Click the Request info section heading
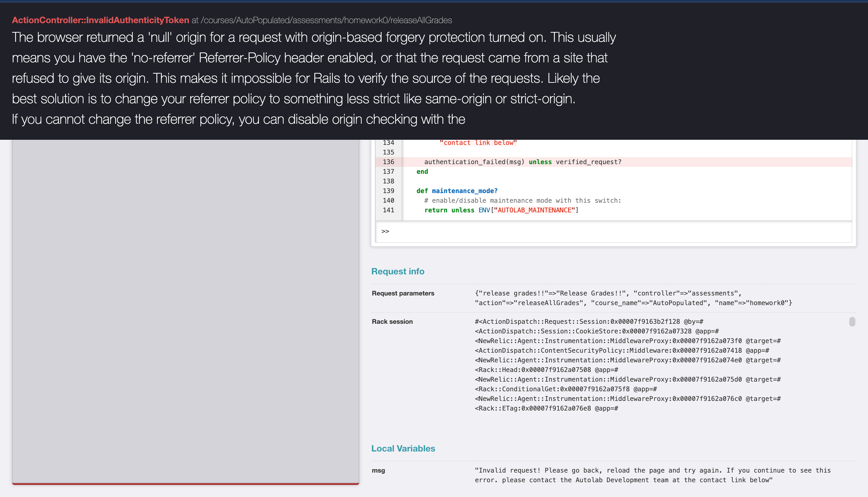Screen dimensions: 868x497 [398, 271]
